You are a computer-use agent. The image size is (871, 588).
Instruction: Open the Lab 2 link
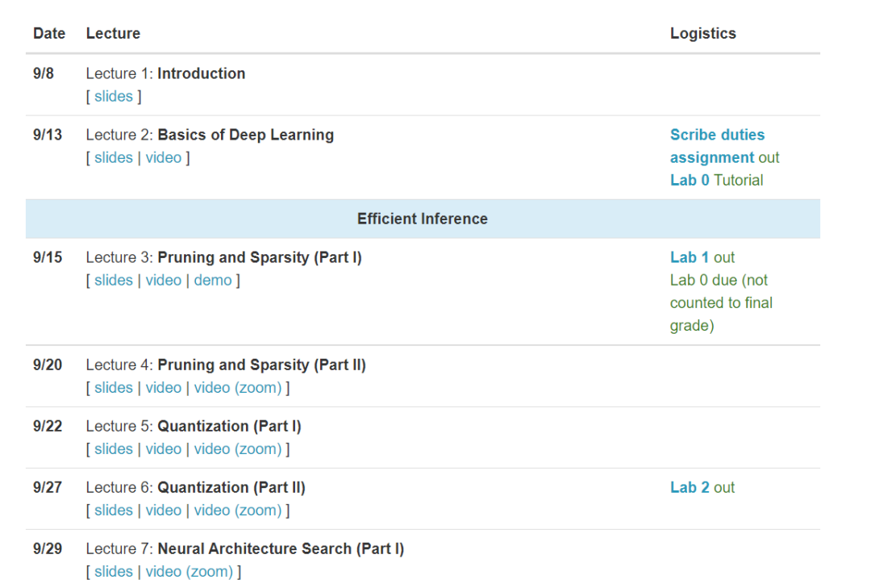690,487
